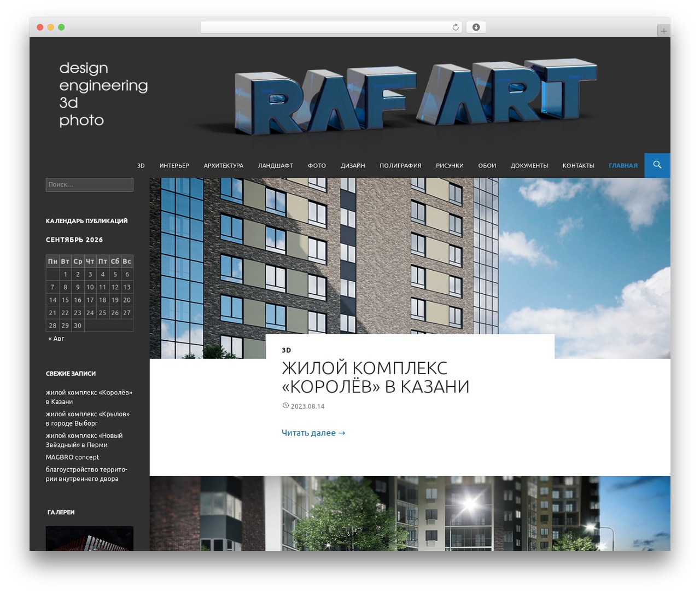
Task: Click the RAF ART header logo
Action: [x=416, y=96]
